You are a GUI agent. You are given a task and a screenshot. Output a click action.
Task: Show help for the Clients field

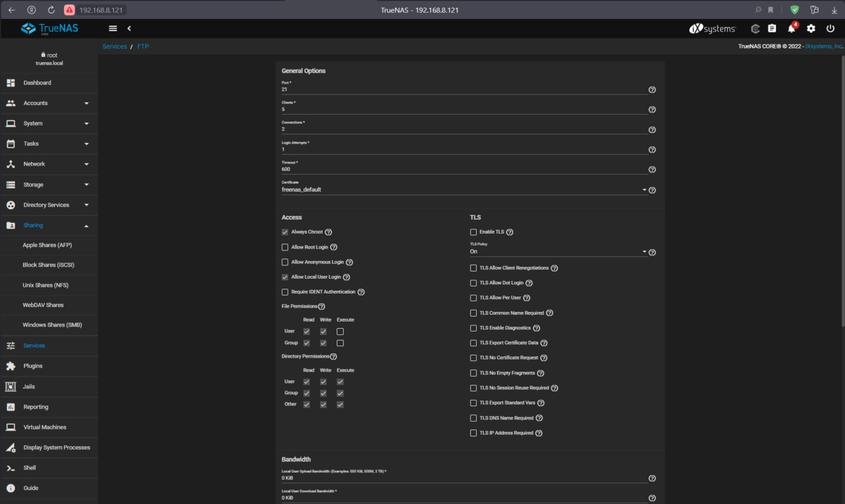click(652, 110)
